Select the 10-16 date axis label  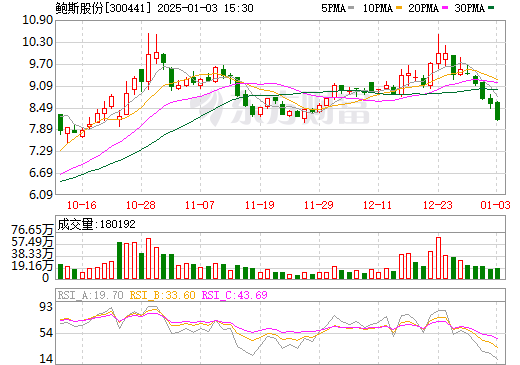tap(82, 205)
